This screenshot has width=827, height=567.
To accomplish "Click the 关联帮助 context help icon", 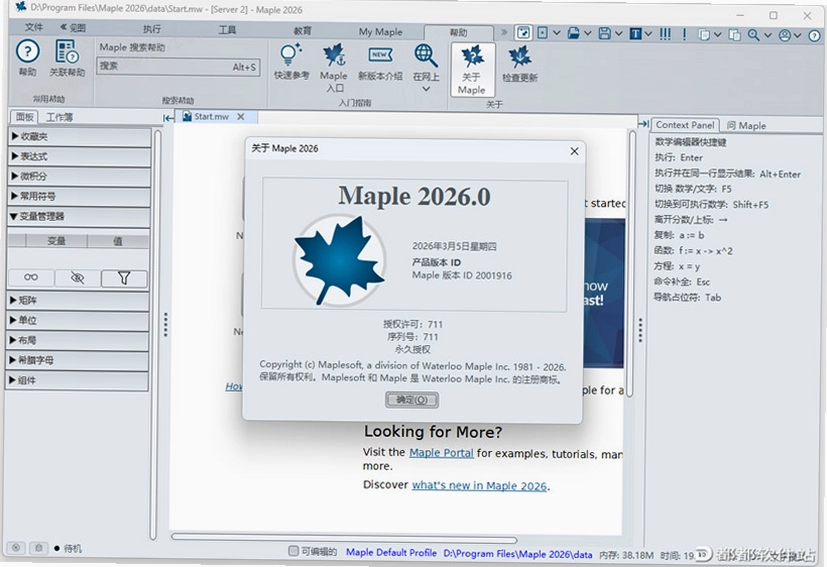I will pos(67,58).
